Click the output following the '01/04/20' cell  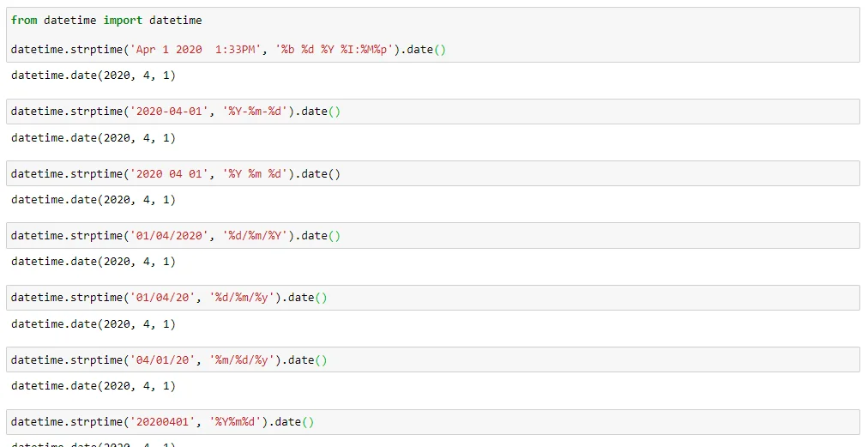(x=93, y=323)
